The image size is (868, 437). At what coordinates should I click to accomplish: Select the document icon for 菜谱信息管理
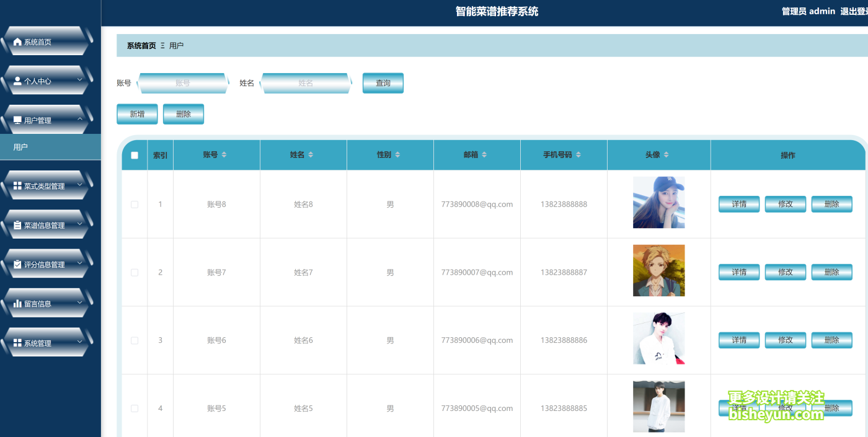17,224
